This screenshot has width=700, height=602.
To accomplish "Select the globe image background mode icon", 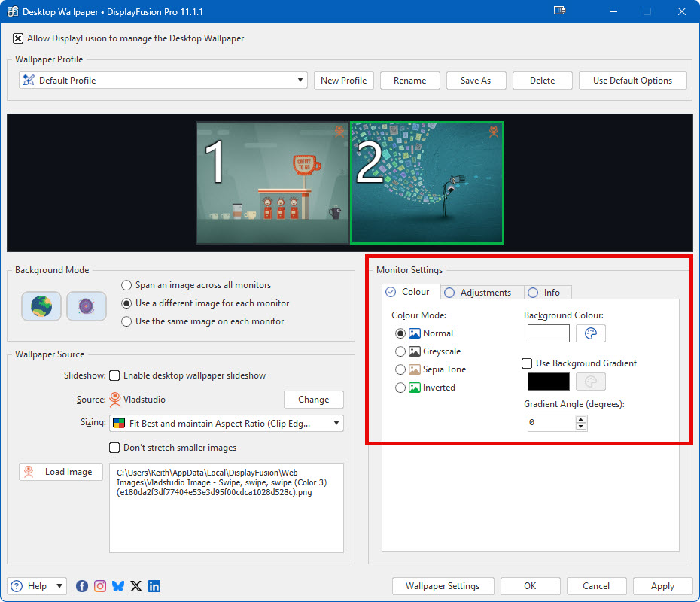I will tap(41, 306).
